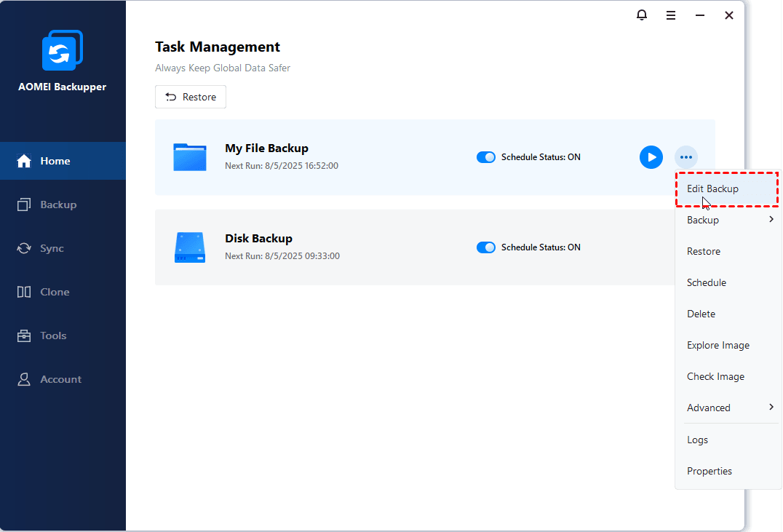Select the Backup icon in the sidebar
Viewport: 783px width, 532px height.
(x=26, y=205)
